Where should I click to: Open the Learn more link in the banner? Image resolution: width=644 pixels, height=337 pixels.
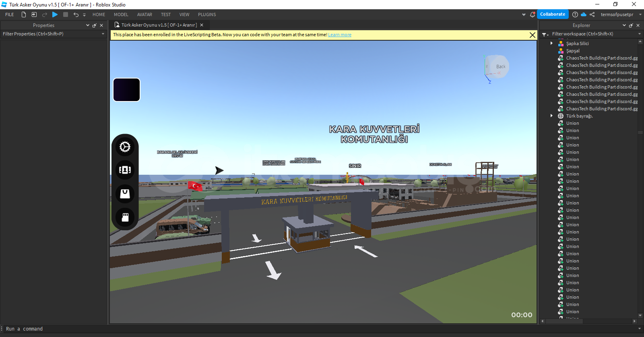pos(340,35)
